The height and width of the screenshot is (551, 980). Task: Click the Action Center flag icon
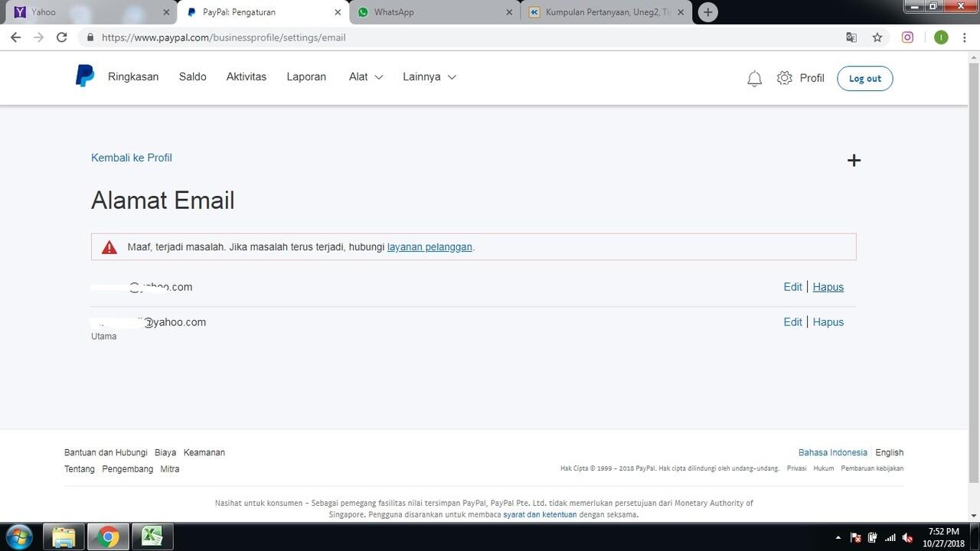coord(856,538)
